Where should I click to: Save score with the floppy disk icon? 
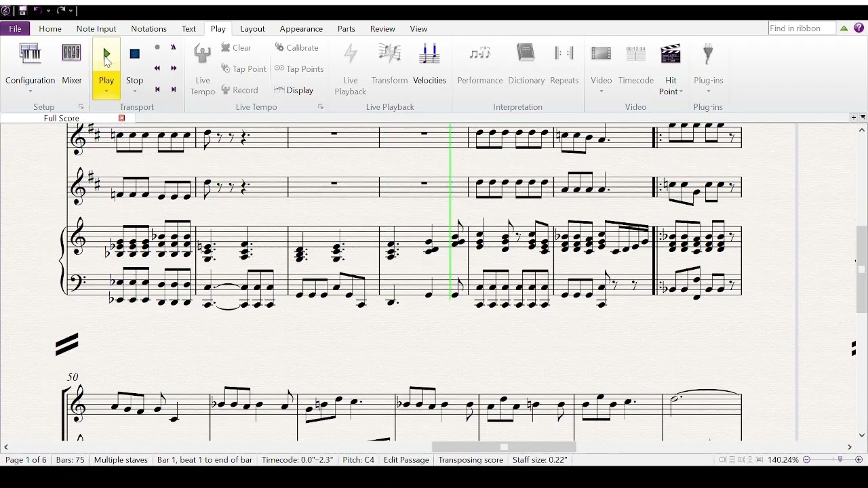click(22, 11)
